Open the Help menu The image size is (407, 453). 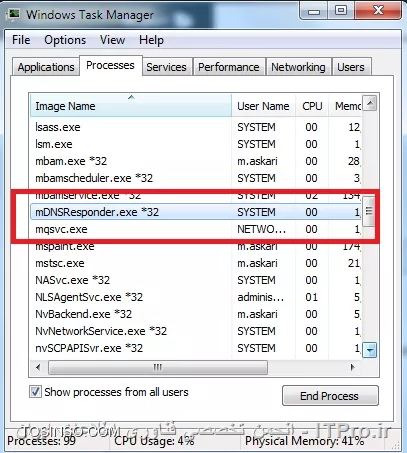coord(151,40)
